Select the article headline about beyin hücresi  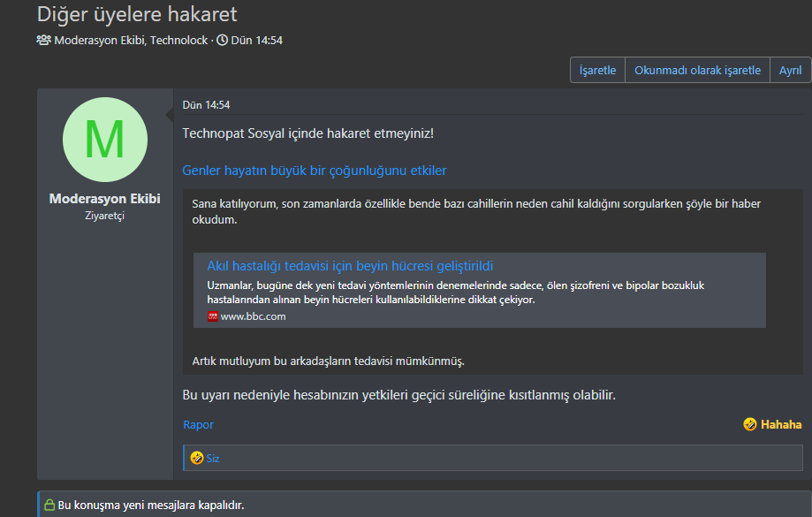352,265
